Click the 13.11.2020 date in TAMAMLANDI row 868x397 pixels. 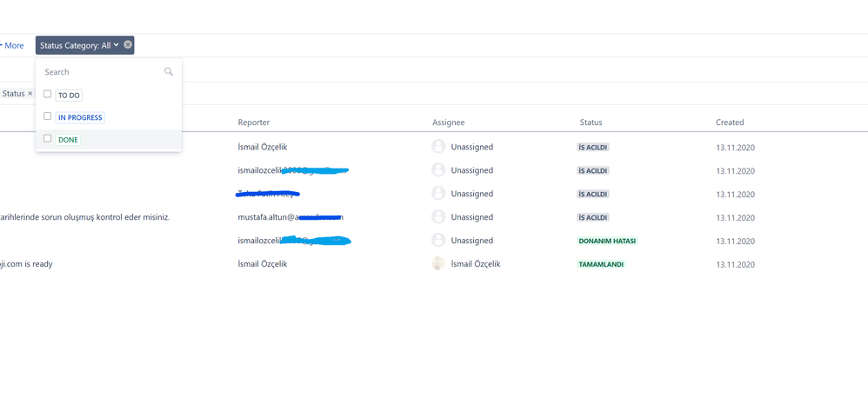pos(735,265)
